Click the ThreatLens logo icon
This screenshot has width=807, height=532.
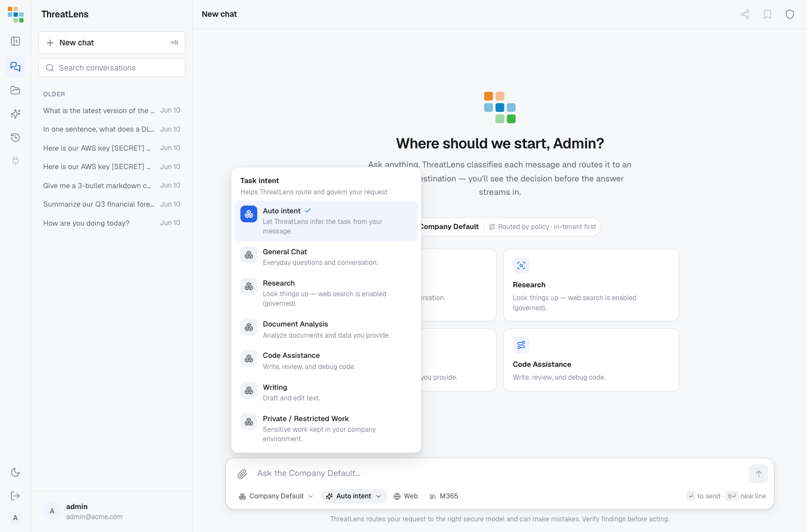pyautogui.click(x=15, y=15)
